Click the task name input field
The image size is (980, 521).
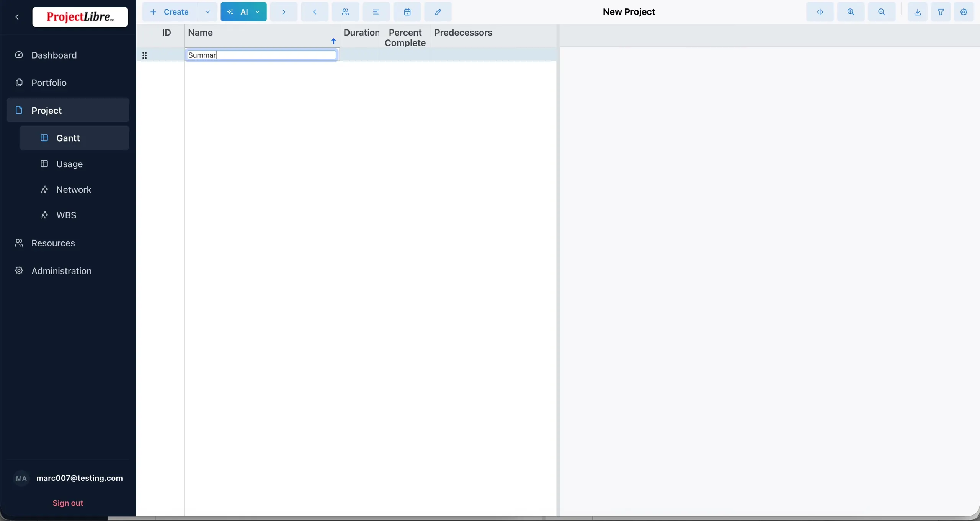262,55
